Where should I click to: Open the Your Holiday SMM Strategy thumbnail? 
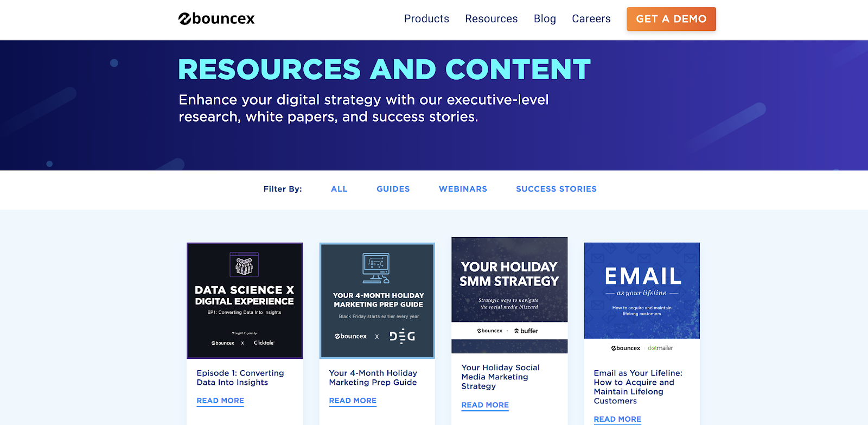click(509, 295)
